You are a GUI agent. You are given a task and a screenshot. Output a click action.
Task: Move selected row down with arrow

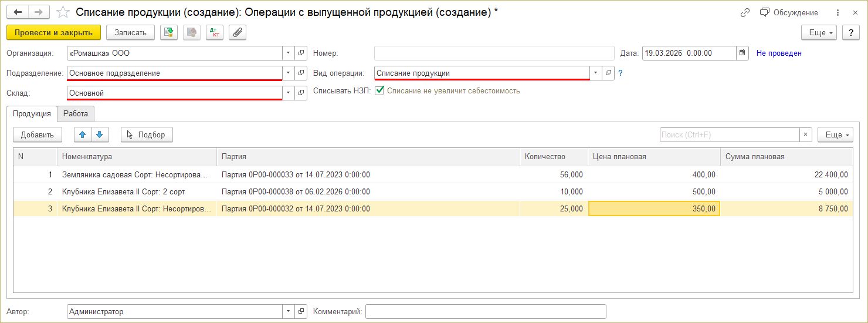pos(100,134)
